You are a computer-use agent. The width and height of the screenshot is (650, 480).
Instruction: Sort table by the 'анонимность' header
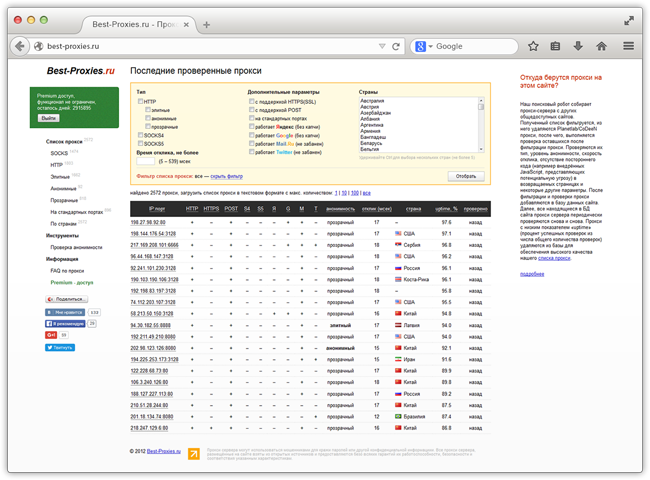[340, 209]
